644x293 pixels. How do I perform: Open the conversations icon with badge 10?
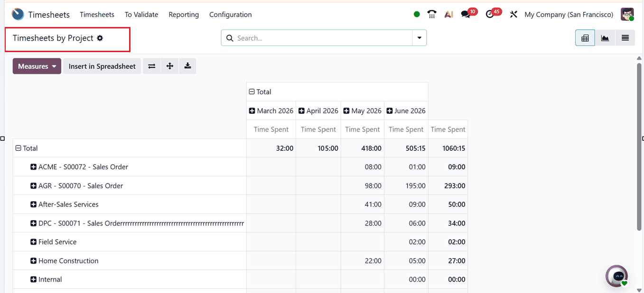click(466, 14)
